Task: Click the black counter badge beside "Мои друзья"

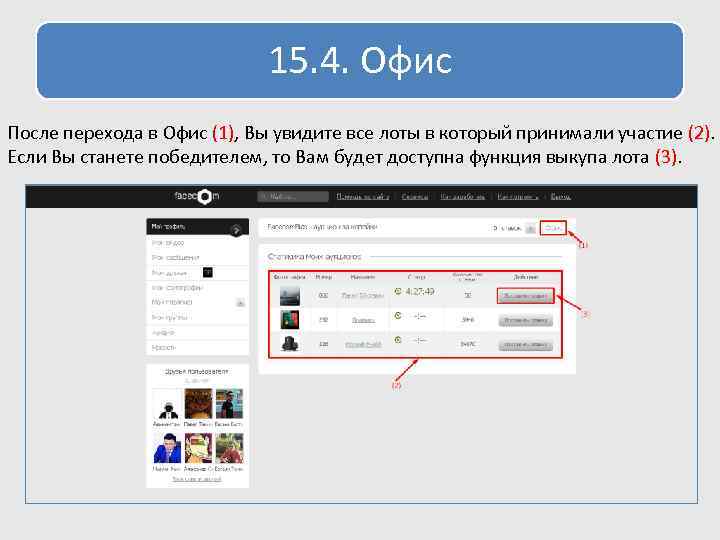Action: point(208,272)
